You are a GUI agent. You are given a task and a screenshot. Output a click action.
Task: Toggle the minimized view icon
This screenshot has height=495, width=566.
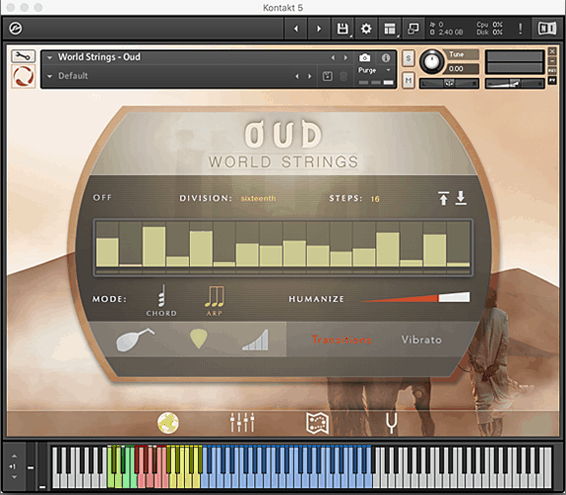click(x=413, y=29)
